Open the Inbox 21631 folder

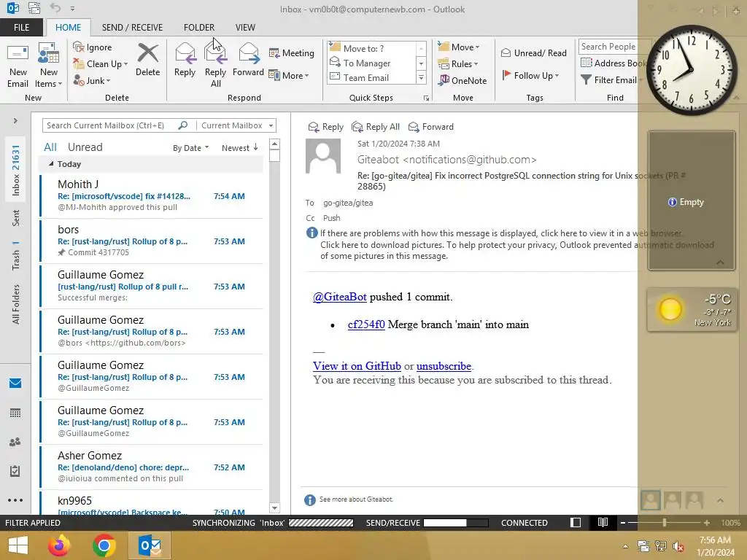16,170
